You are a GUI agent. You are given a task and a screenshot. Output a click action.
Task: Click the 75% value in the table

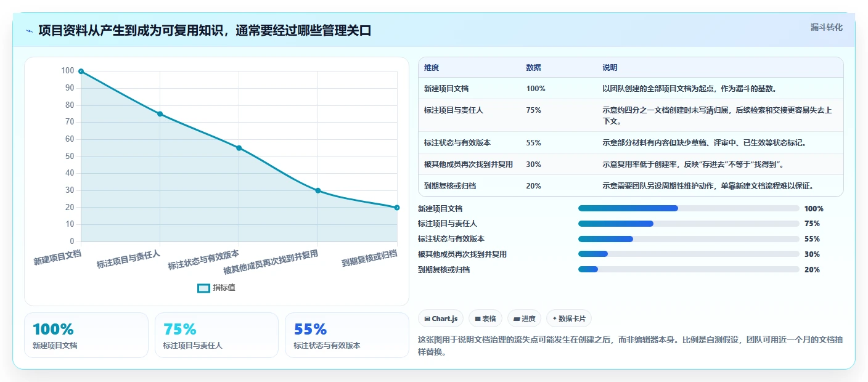pyautogui.click(x=534, y=110)
